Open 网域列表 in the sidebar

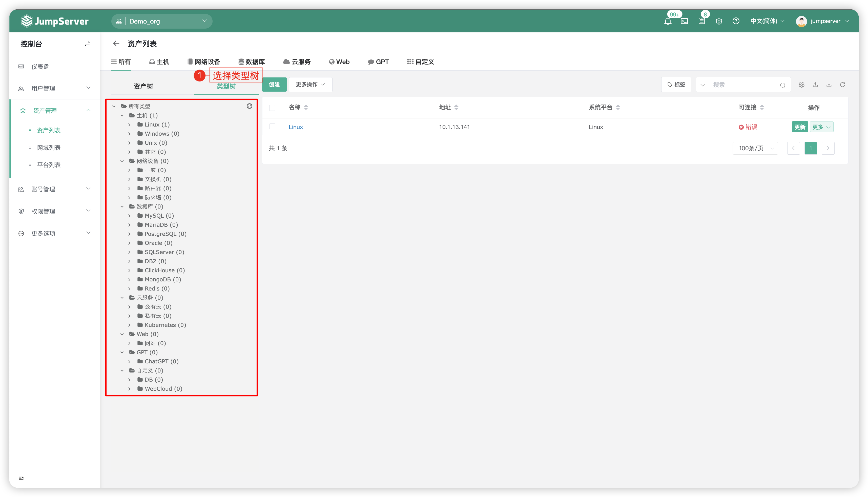tap(49, 148)
